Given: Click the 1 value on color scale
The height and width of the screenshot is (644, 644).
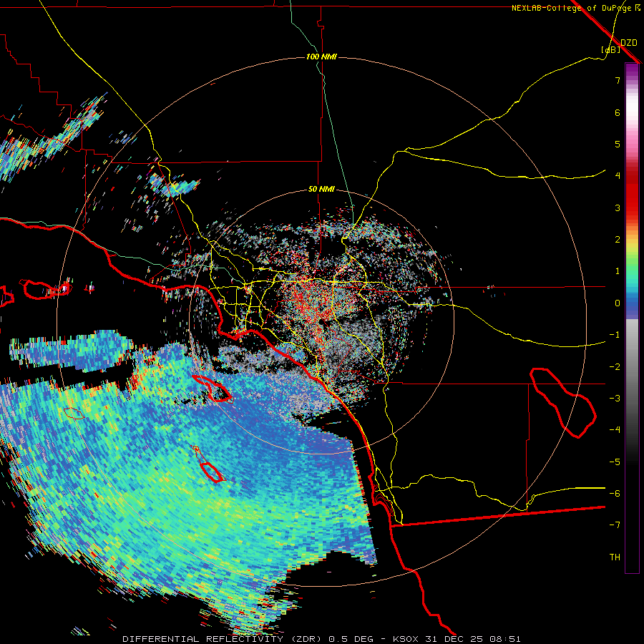Looking at the screenshot, I should [618, 271].
